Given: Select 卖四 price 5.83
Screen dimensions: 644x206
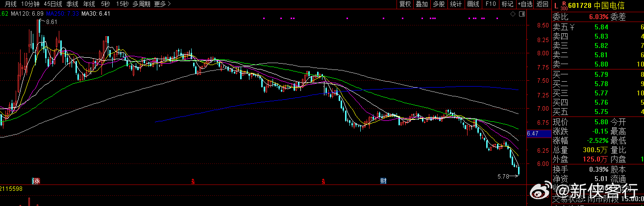Looking at the screenshot, I should pyautogui.click(x=601, y=36).
